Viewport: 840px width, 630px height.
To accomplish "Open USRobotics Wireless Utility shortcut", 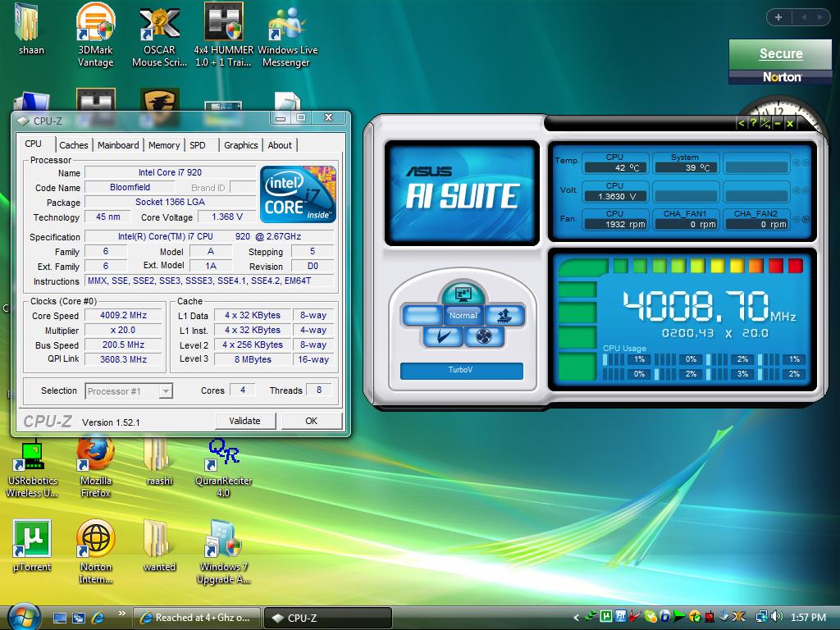I will tap(32, 469).
